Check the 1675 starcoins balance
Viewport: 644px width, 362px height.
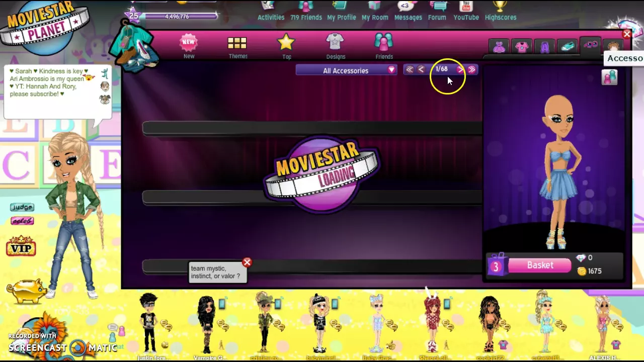(x=589, y=271)
